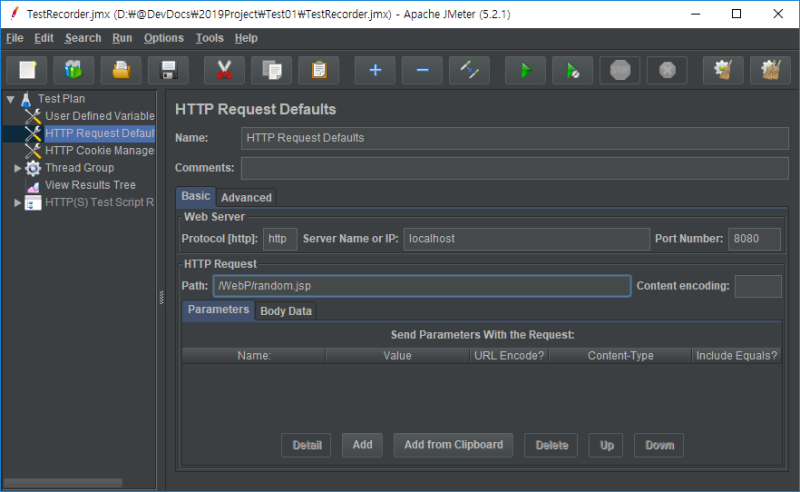Open the Help menu
The image size is (800, 492).
point(246,38)
